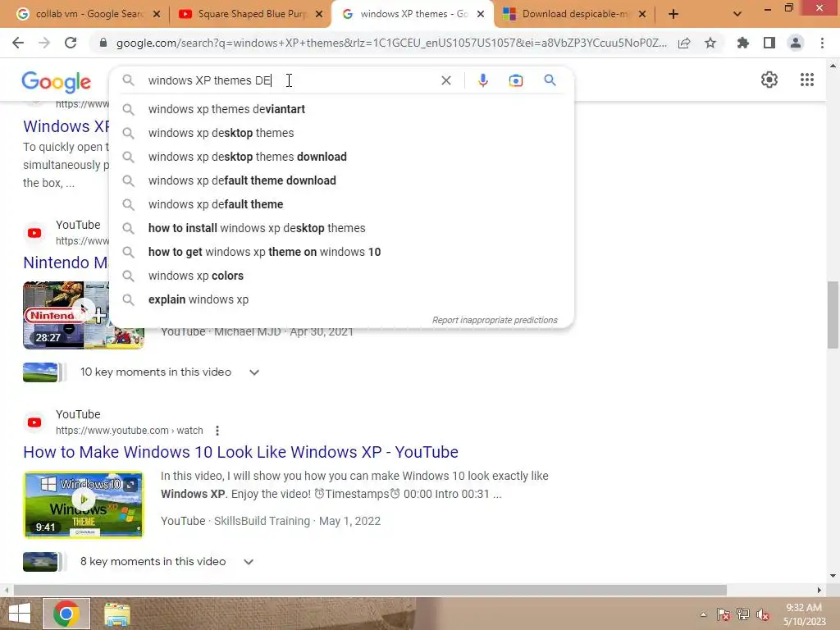Click Report inappropriate predictions
840x630 pixels.
point(495,321)
